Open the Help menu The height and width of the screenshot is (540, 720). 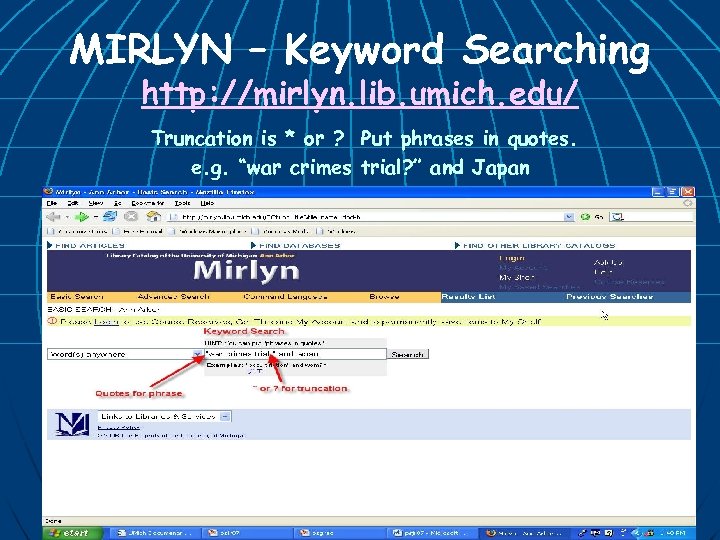(207, 203)
